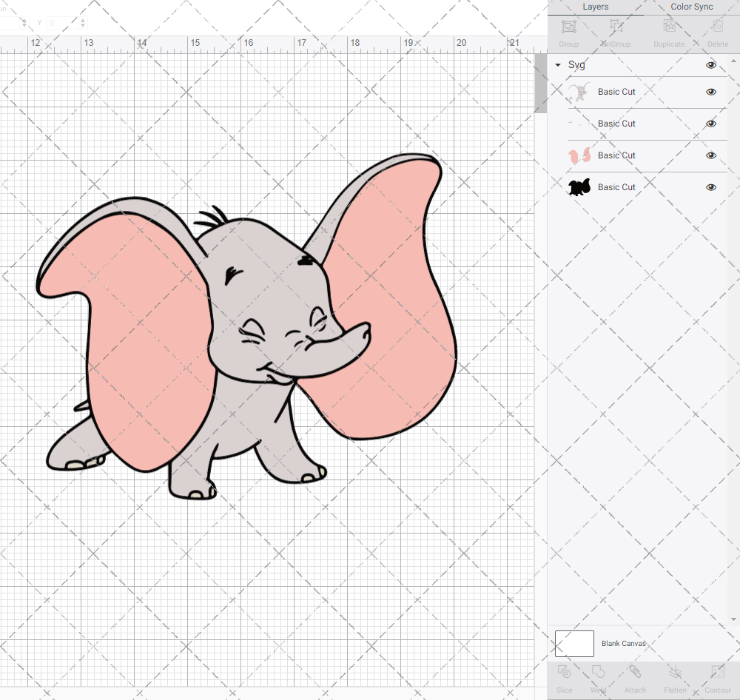The height and width of the screenshot is (700, 740).
Task: Select the elephant's pink right ear on canvas
Action: tap(391, 302)
